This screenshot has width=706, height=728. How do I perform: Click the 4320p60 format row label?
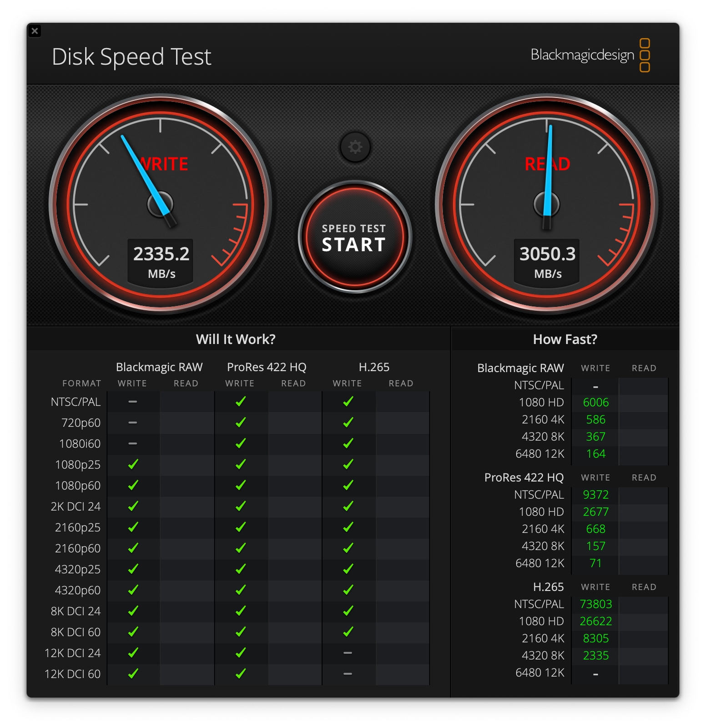78,590
